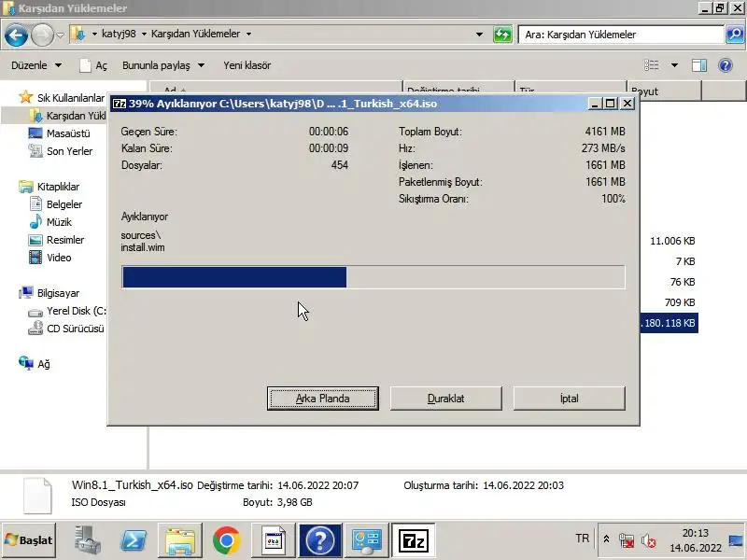Click the 7z taskbar icon

click(413, 540)
